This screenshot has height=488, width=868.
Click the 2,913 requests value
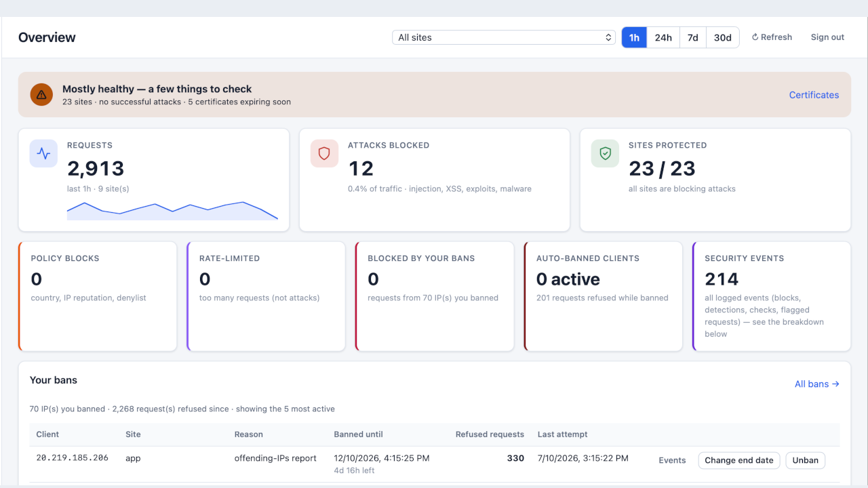[x=96, y=168]
